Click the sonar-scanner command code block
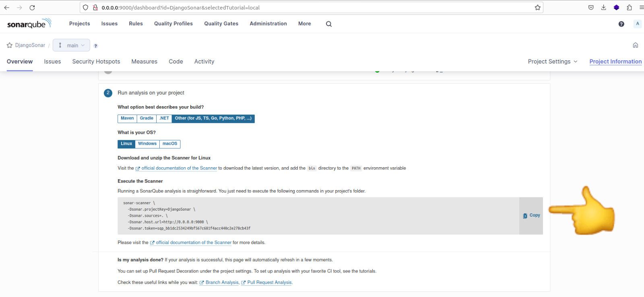644x297 pixels. click(318, 216)
